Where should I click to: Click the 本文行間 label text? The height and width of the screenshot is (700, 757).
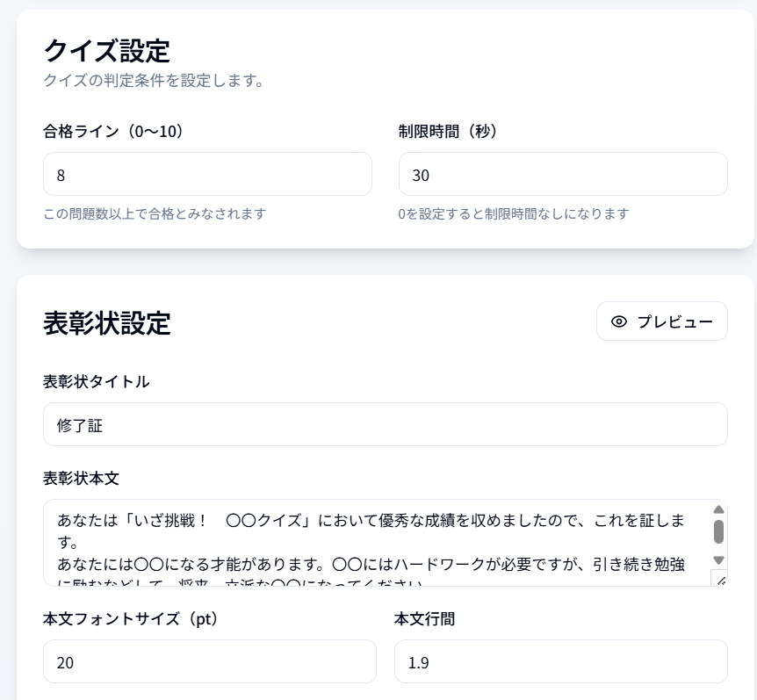425,619
